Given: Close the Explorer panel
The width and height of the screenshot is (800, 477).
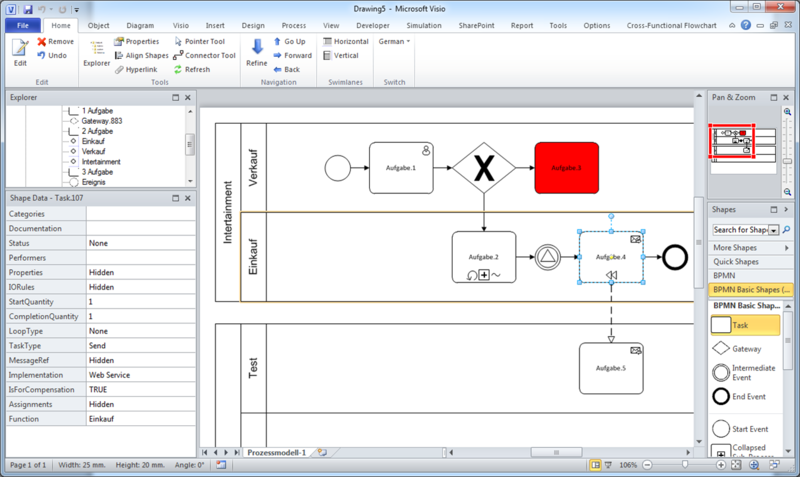Looking at the screenshot, I should tap(188, 97).
